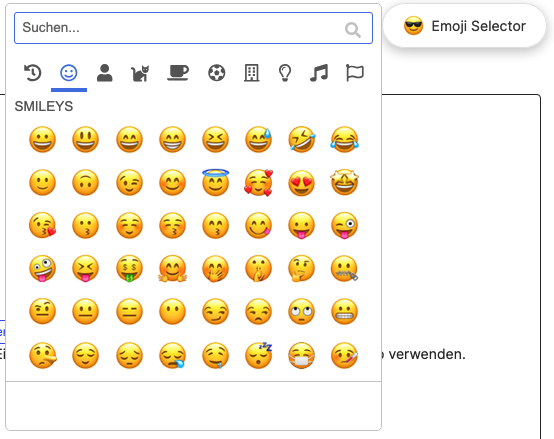Open the Flags category tab

[x=354, y=73]
